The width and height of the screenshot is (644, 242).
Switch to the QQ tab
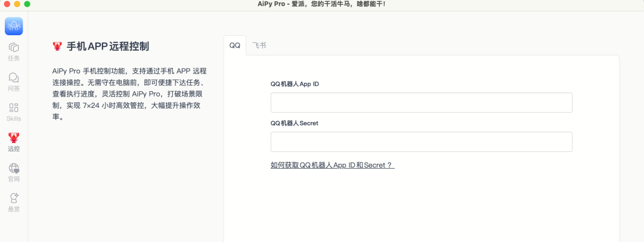[235, 45]
